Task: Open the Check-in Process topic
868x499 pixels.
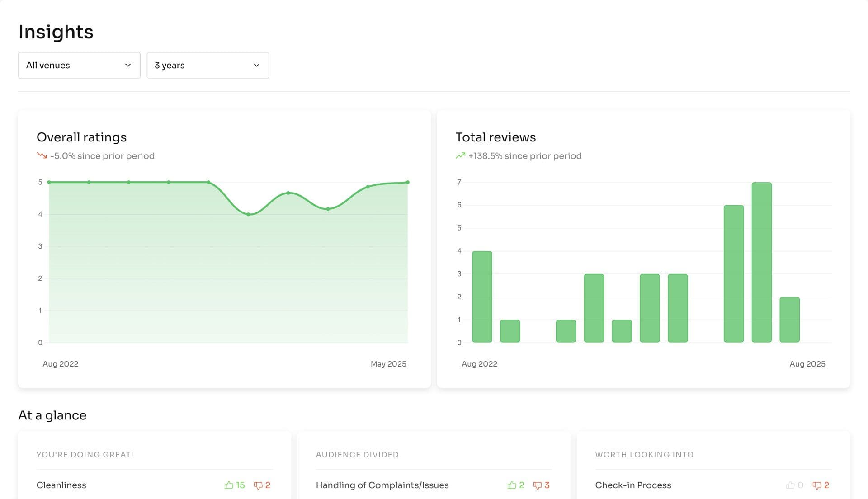Action: 633,485
